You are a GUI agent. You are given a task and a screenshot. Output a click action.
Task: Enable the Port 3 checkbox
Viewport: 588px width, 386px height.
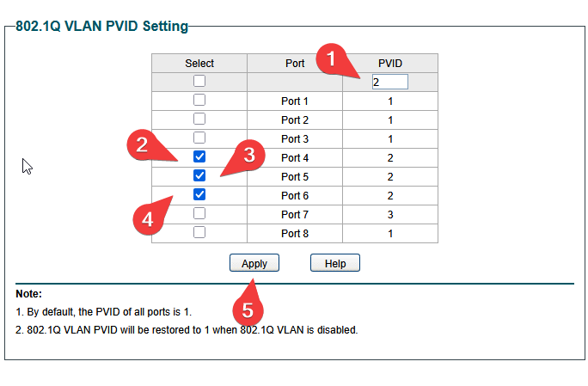click(199, 138)
